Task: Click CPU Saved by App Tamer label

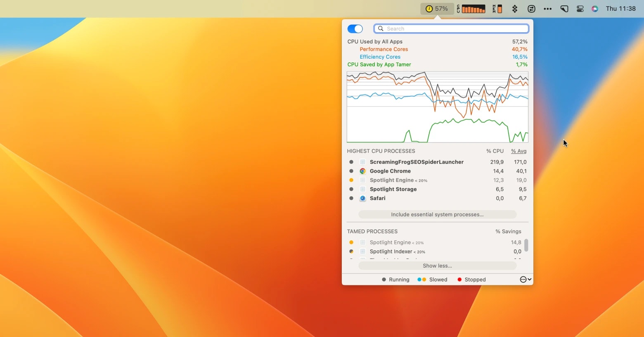Action: coord(379,64)
